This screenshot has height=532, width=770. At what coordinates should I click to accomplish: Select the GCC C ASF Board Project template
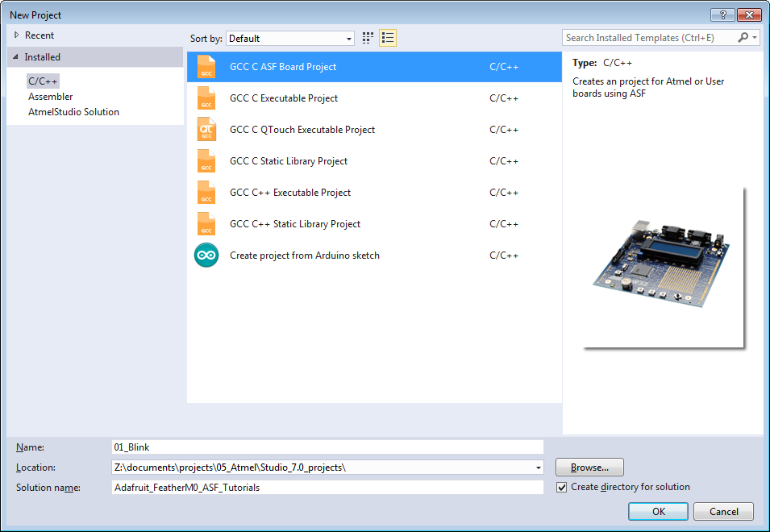click(x=374, y=67)
